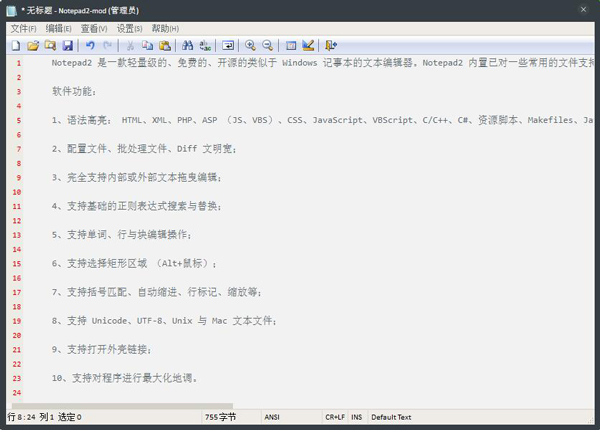Undo the last edit
The height and width of the screenshot is (430, 600).
pos(90,46)
